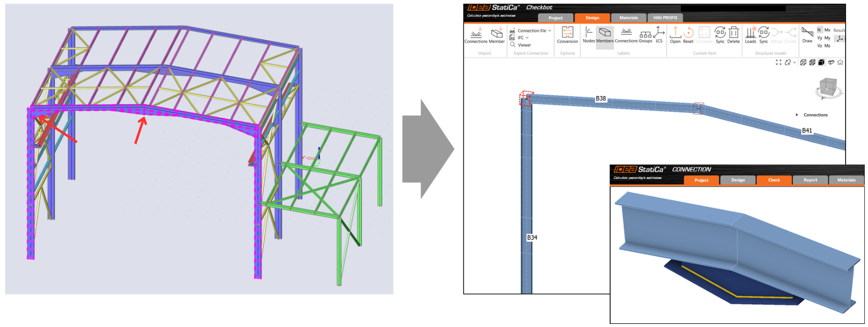The height and width of the screenshot is (327, 868).
Task: Click the member perspective view icon
Action: (831, 63)
